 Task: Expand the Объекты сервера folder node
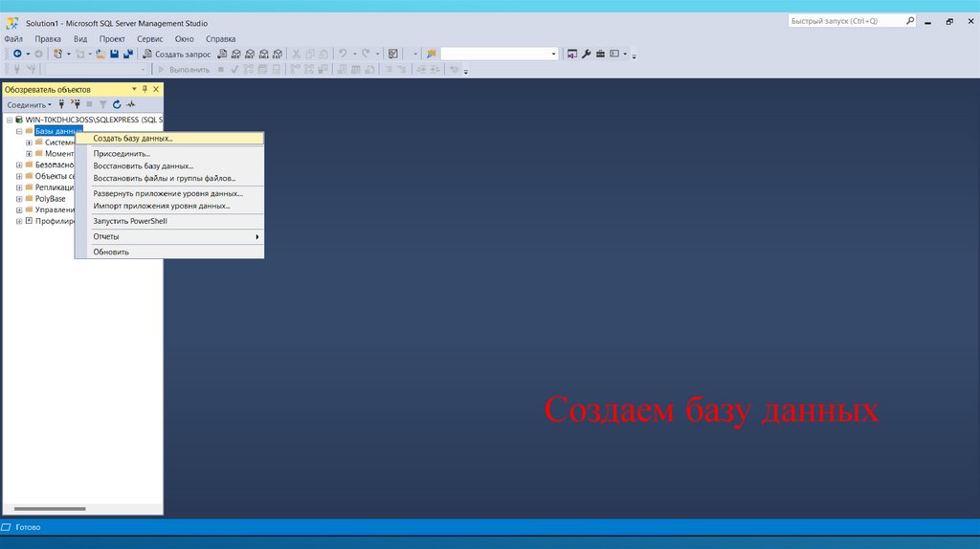(x=19, y=176)
